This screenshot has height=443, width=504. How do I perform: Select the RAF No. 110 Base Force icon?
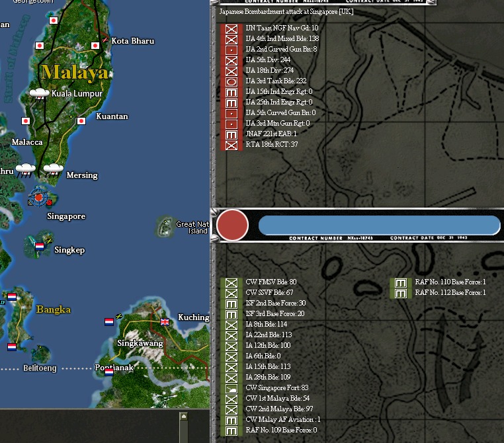point(401,283)
